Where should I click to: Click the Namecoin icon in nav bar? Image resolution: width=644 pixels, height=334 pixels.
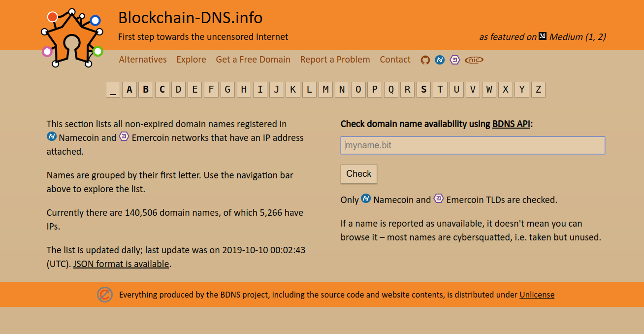440,60
